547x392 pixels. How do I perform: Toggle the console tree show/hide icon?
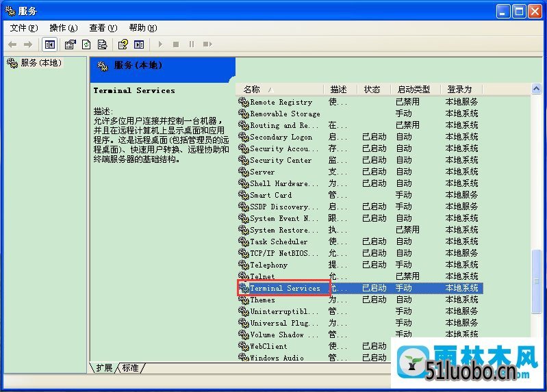tap(50, 44)
